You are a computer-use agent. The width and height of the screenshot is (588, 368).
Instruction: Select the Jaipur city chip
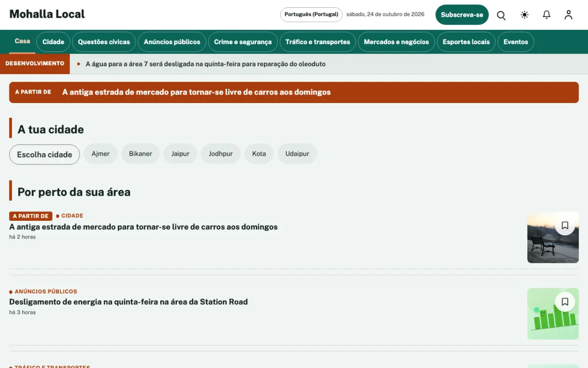click(x=180, y=154)
